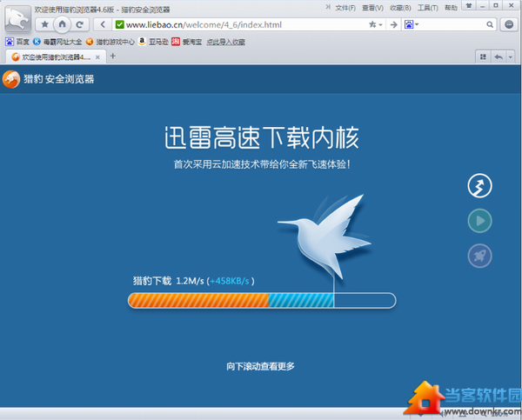
Task: Select the rocket slide button
Action: 479,256
